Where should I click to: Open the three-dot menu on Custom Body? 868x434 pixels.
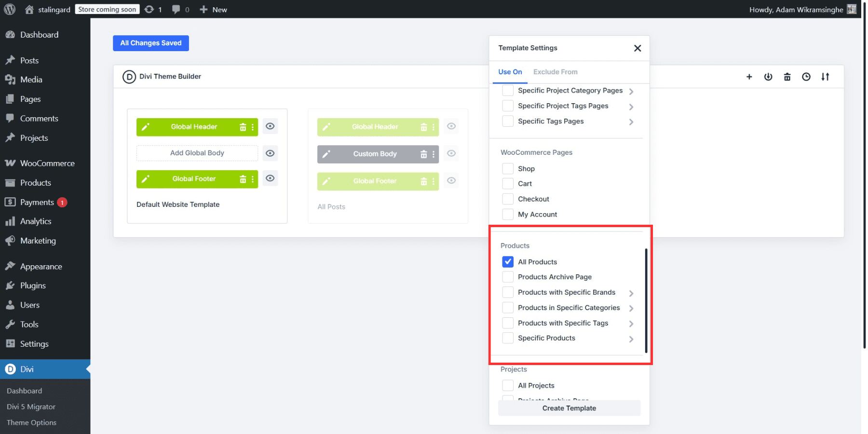(x=433, y=154)
